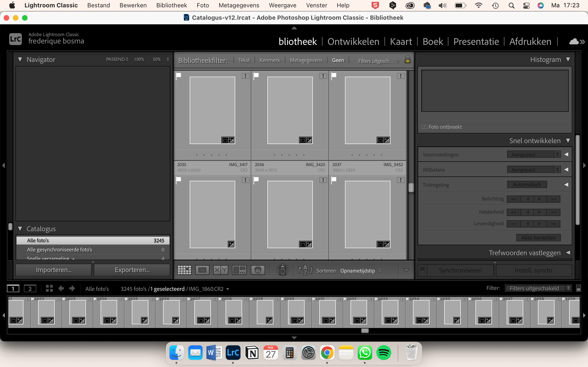Viewport: 588px width, 367px height.
Task: Toggle the flag on photo IMG_3417
Action: 179,75
